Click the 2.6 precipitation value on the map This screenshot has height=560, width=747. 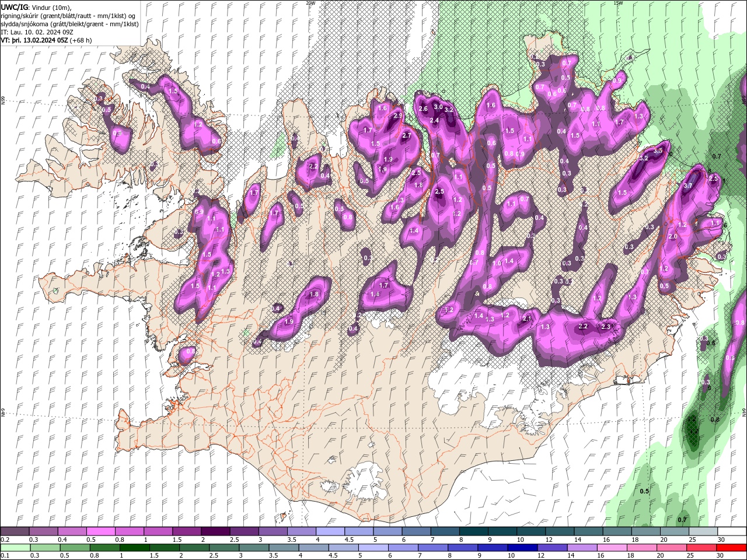click(x=423, y=108)
